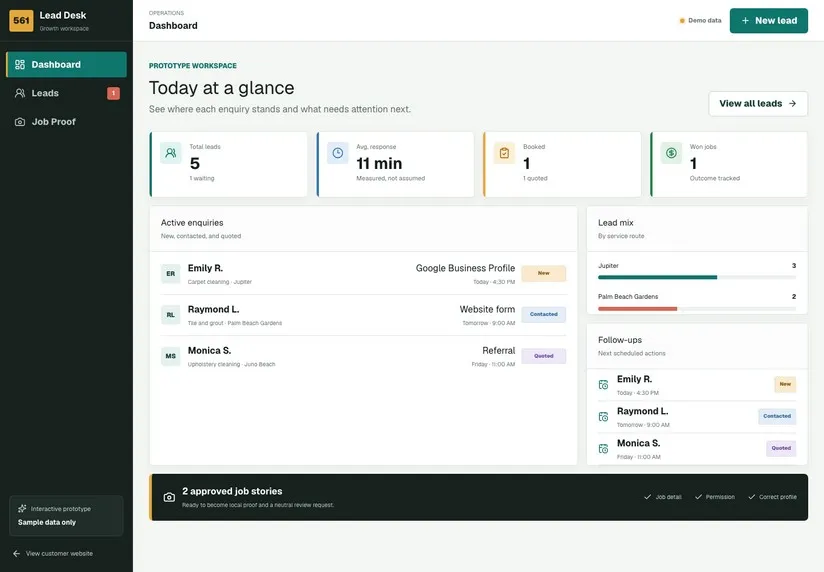Click the red Leads notification badge
Screen dimensions: 824x572
click(x=114, y=93)
